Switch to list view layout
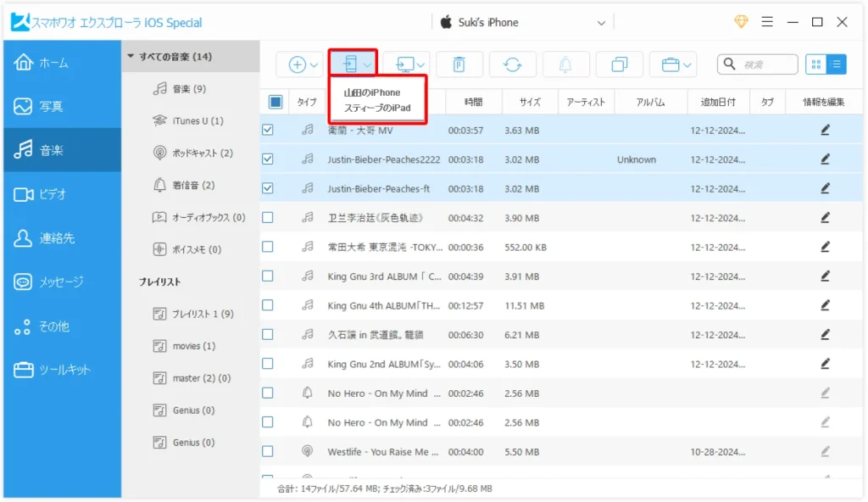Viewport: 868px width, 502px height. [x=836, y=64]
